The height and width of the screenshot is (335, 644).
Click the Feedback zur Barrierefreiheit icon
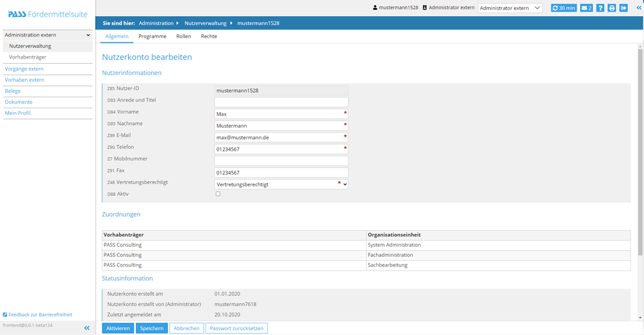coord(5,314)
